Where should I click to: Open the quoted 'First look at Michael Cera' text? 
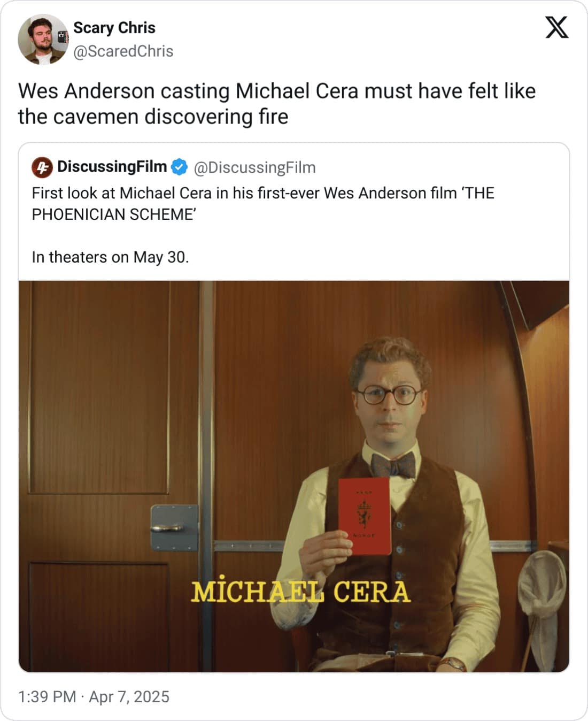coord(263,203)
